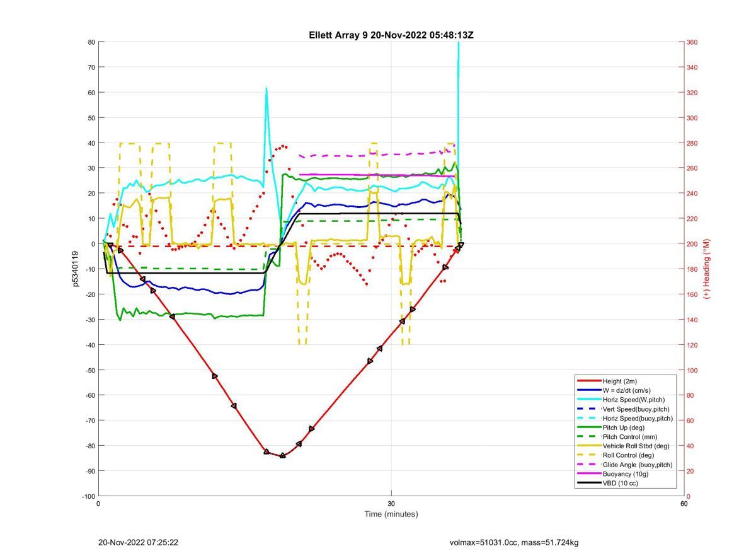Click the right axis tick label '100'
Screen dimensions: 756x558
pyautogui.click(x=692, y=370)
